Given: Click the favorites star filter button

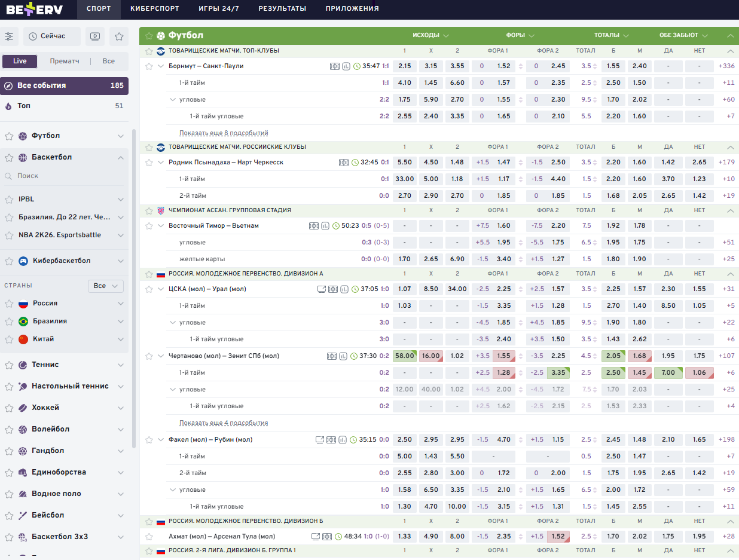Looking at the screenshot, I should [119, 36].
